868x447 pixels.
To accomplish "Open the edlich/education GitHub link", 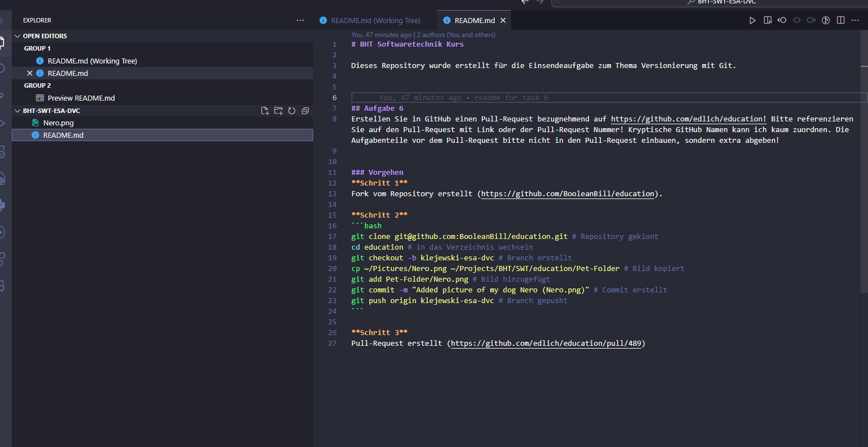I will [x=689, y=119].
